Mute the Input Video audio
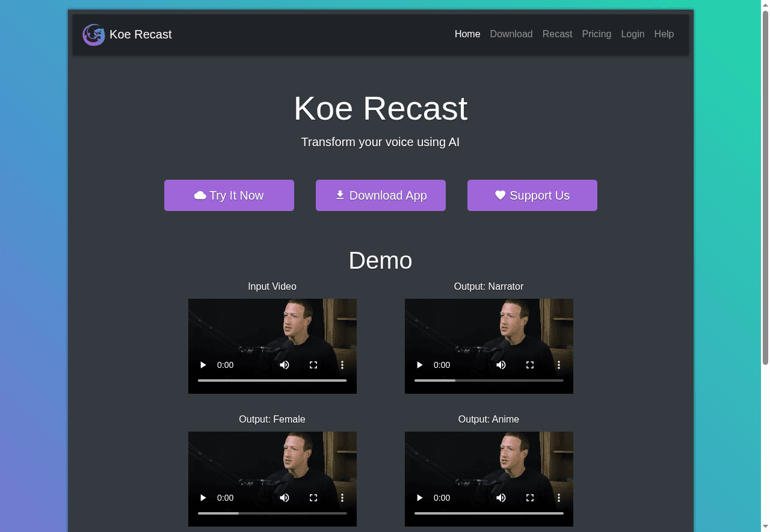 tap(284, 365)
